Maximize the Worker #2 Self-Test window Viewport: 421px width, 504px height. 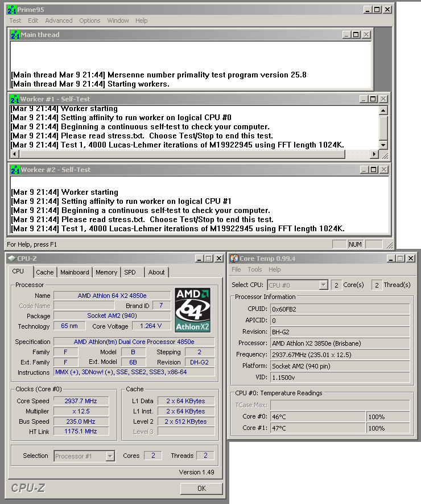click(x=373, y=170)
